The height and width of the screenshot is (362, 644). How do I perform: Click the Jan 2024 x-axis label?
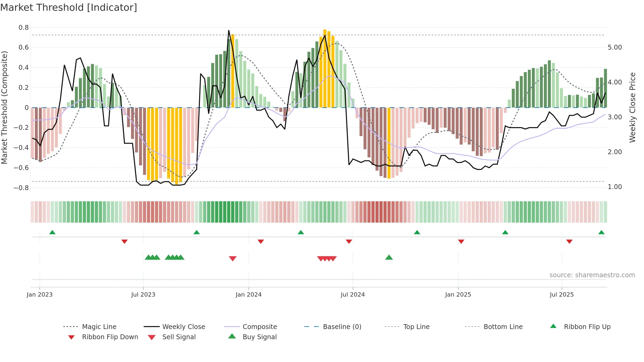tap(249, 294)
